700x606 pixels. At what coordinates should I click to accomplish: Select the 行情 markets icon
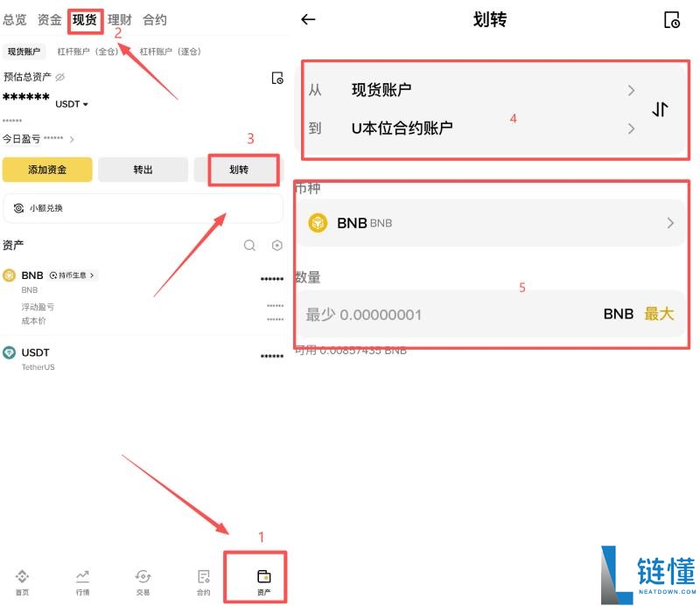(82, 577)
